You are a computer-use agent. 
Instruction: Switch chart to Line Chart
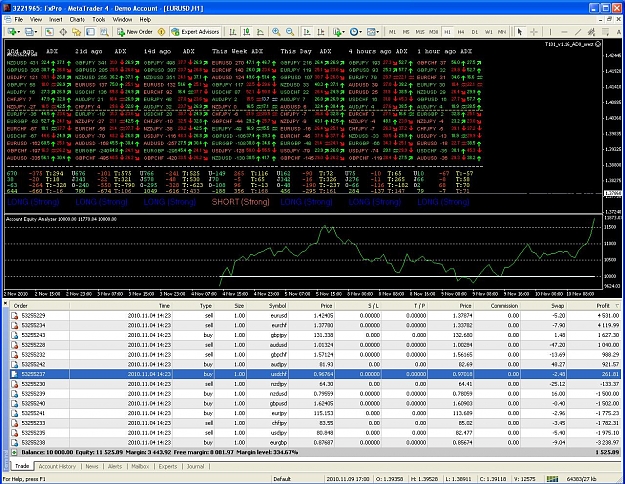coord(260,32)
